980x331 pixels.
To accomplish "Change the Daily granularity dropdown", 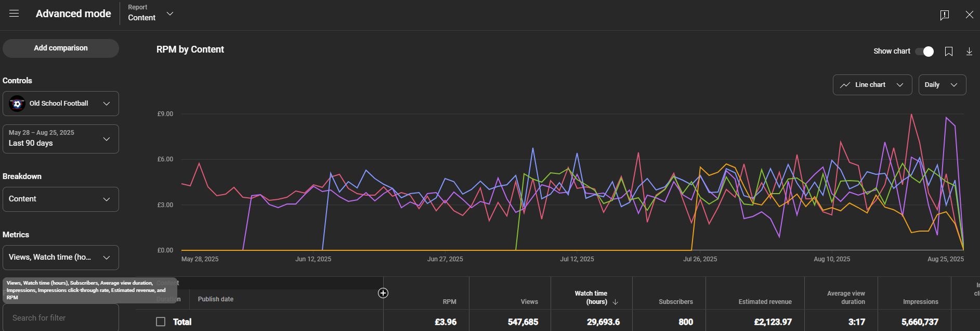I will coord(942,85).
